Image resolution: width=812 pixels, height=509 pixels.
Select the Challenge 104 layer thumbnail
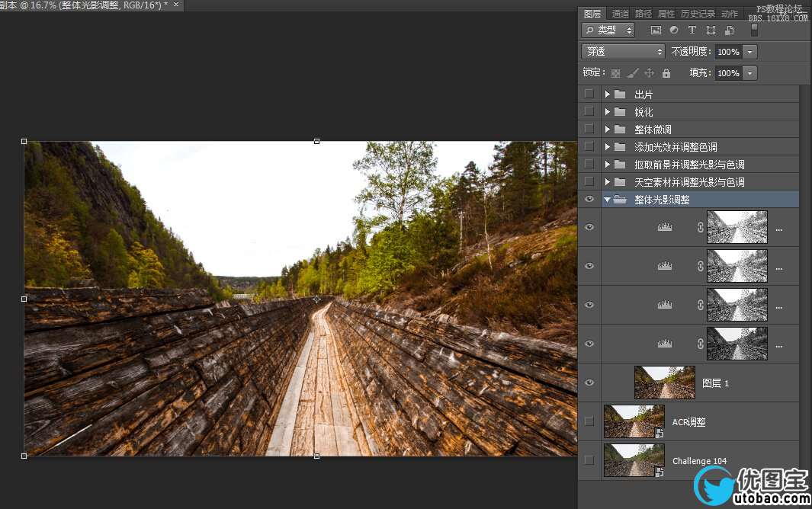[x=634, y=459]
